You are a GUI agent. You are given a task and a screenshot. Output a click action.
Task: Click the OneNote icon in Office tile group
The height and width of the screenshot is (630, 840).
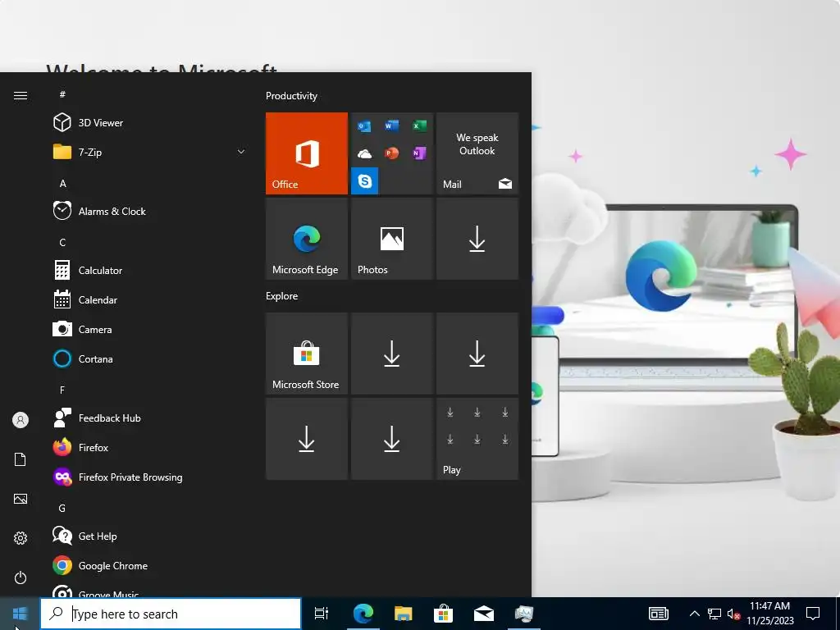click(x=419, y=153)
